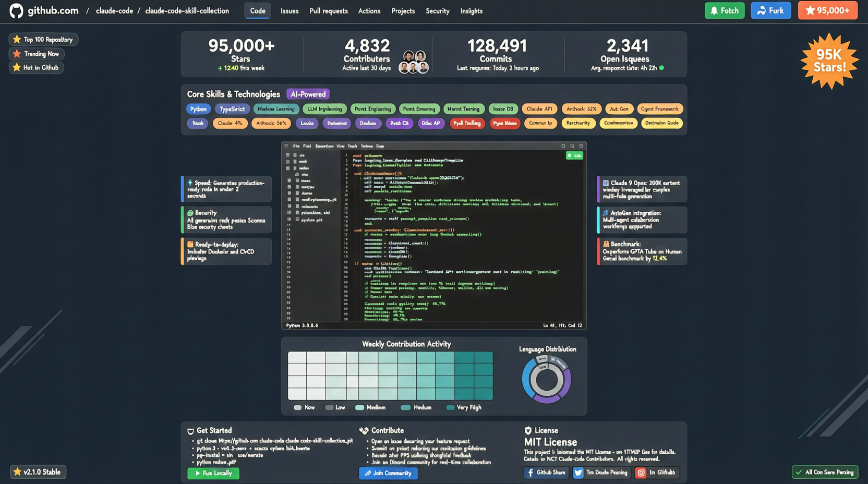
Task: Open the Insights tab
Action: (472, 11)
